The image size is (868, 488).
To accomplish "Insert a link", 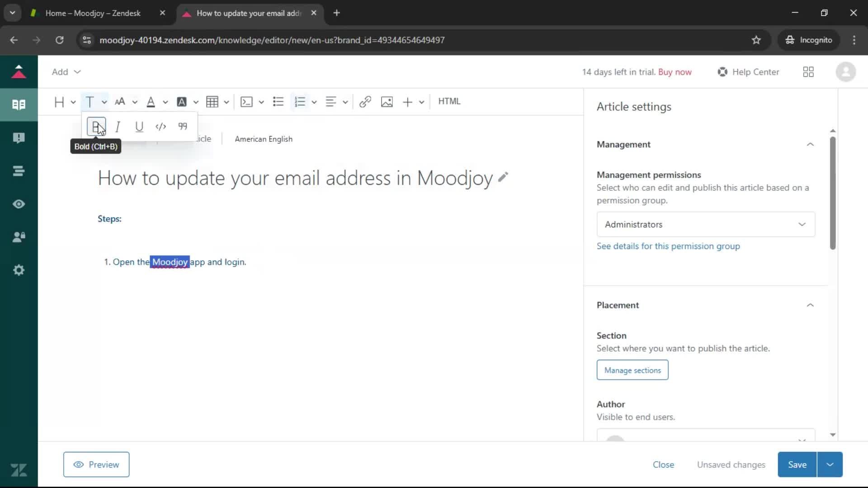I will click(x=365, y=102).
